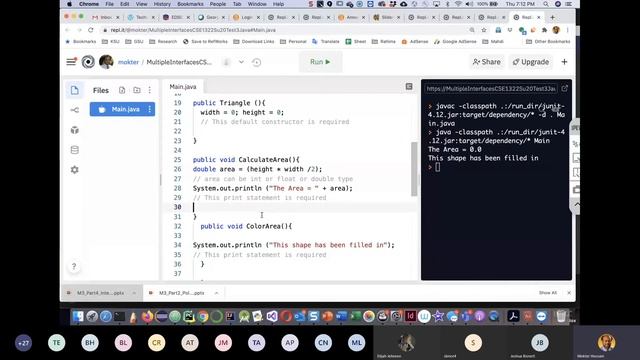Click the line 34 println statement
Screen dimensions: 640x360
[x=293, y=245]
